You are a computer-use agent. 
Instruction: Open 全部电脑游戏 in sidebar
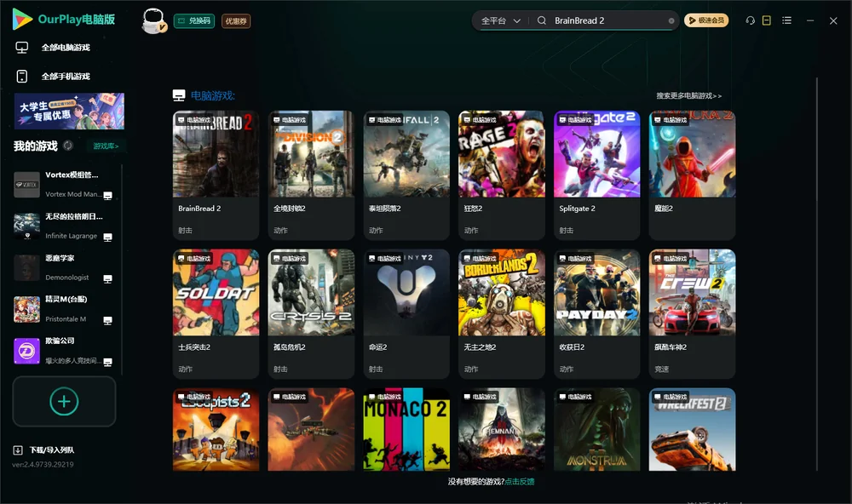point(66,48)
